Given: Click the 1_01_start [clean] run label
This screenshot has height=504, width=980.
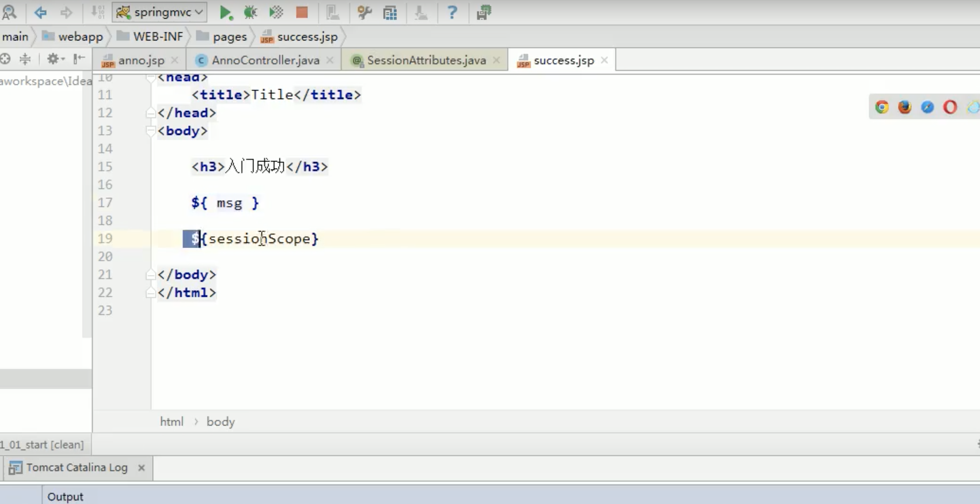Looking at the screenshot, I should pos(42,444).
